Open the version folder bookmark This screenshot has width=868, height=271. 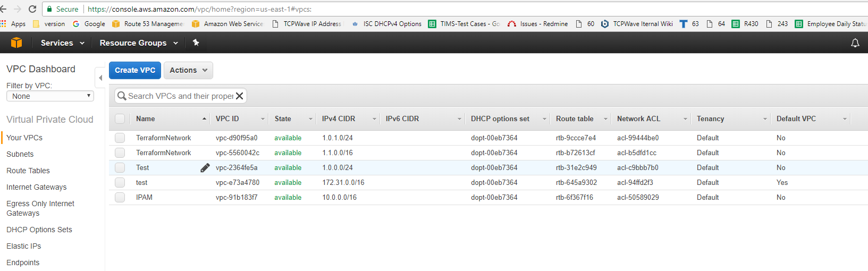click(49, 24)
